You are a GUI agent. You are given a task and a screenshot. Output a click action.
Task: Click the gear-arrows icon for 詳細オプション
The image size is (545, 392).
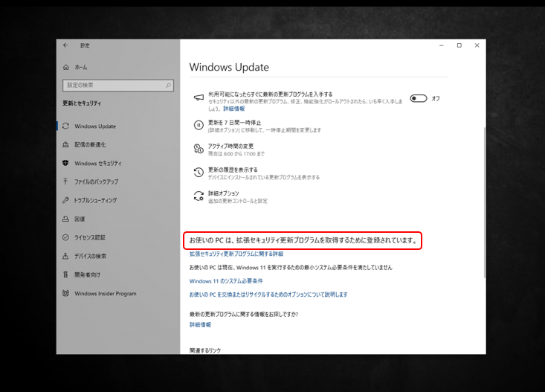199,196
